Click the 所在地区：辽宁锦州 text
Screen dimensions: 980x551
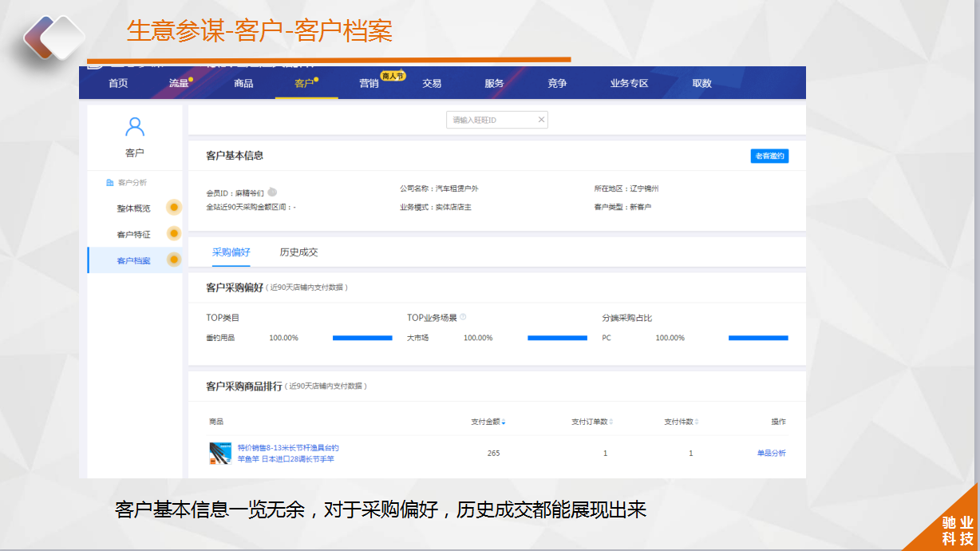(626, 189)
